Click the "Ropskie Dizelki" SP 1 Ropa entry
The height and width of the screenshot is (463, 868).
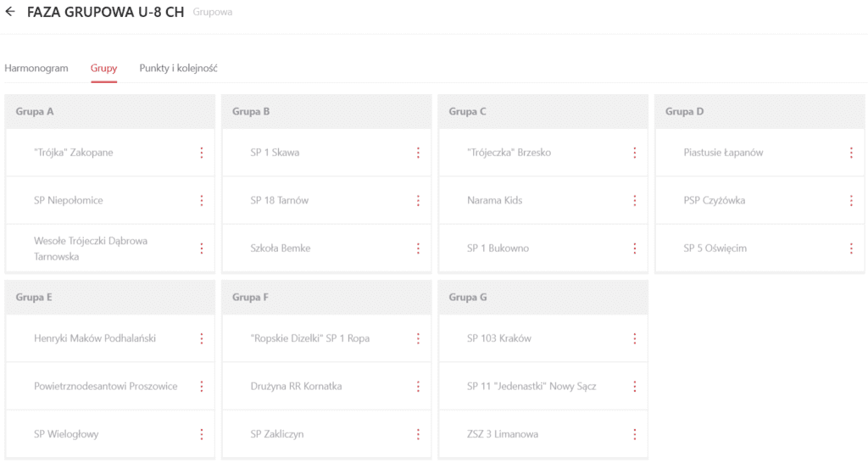[310, 338]
